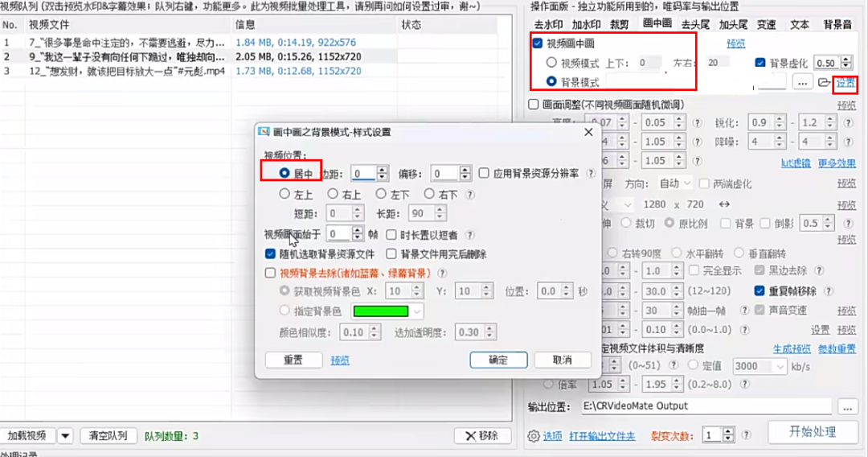Switch to the 加水印 tab
The height and width of the screenshot is (457, 868).
tap(586, 24)
